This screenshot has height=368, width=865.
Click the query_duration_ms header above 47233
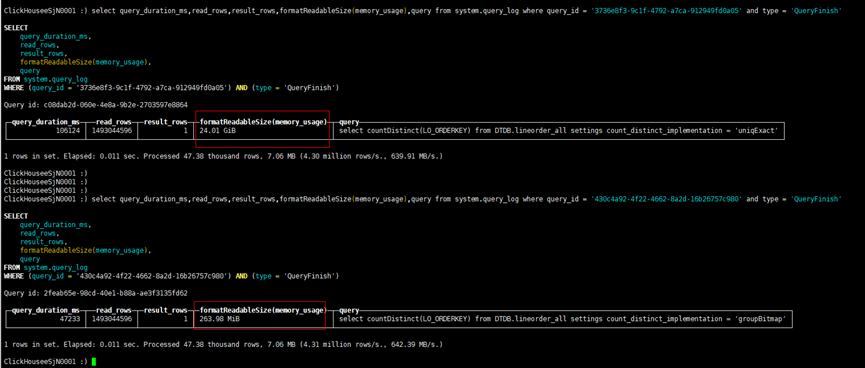pos(46,310)
